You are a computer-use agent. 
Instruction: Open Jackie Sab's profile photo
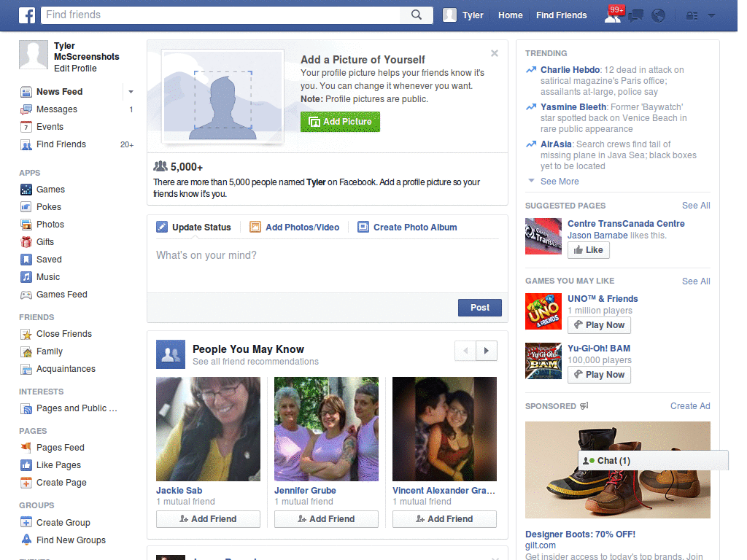pyautogui.click(x=208, y=429)
